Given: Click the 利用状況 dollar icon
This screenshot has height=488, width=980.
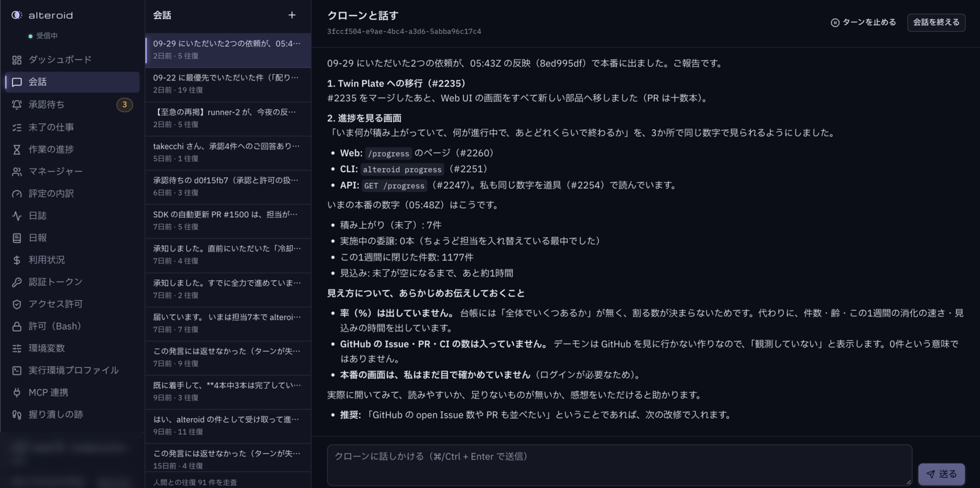Looking at the screenshot, I should (17, 260).
